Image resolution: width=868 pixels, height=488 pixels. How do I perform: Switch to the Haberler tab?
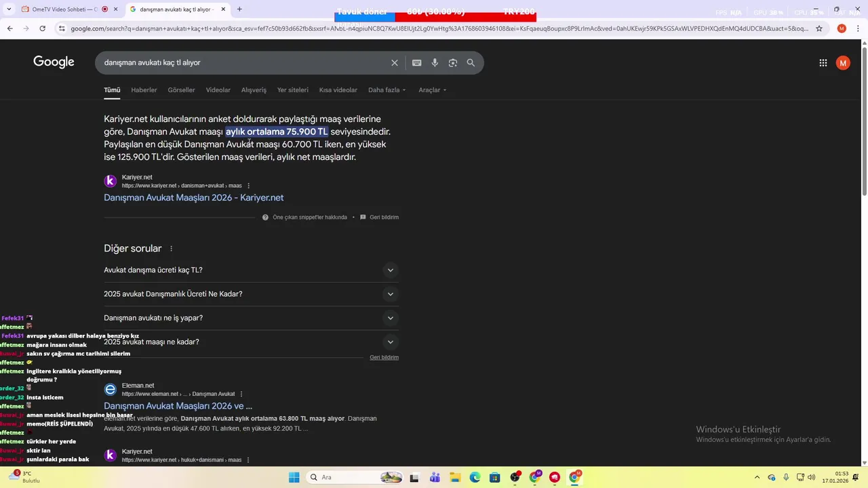pos(144,90)
